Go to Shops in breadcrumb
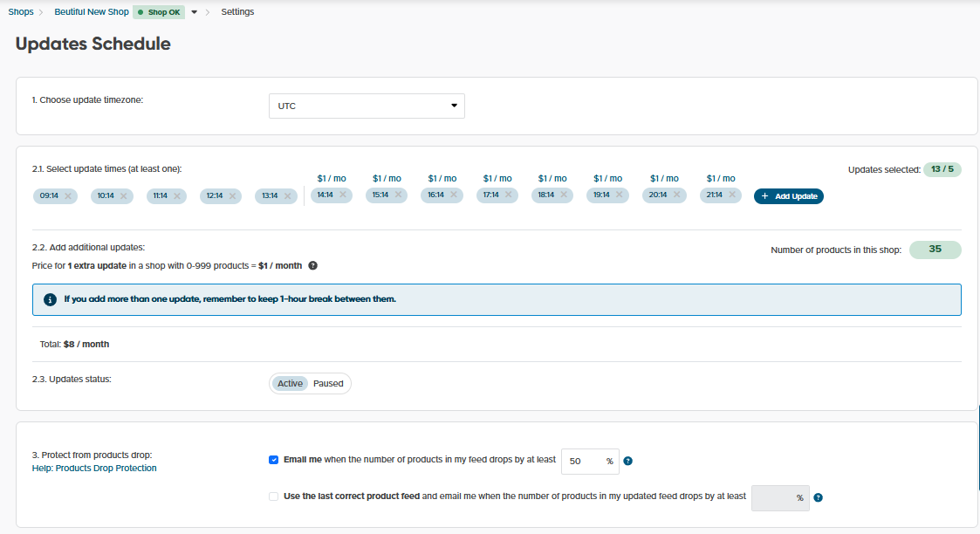Screen dimensions: 980x534 click(x=21, y=12)
